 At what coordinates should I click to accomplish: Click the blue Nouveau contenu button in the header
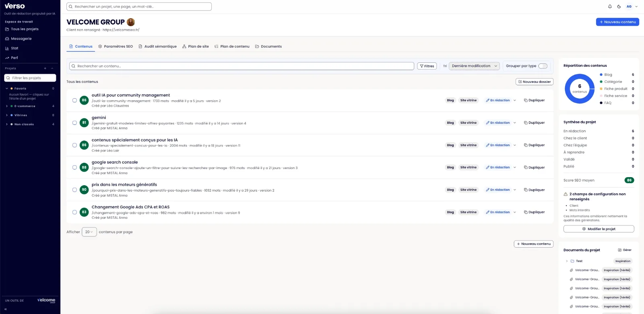pos(617,22)
